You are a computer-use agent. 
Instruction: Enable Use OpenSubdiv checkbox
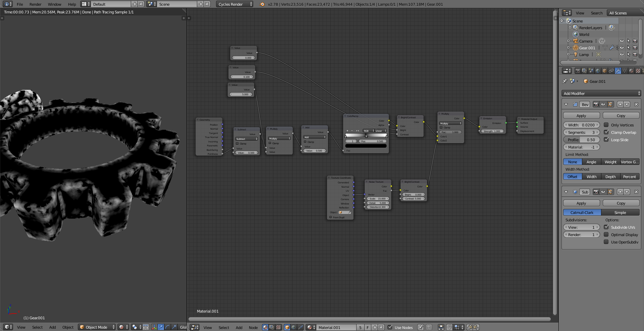[606, 242]
